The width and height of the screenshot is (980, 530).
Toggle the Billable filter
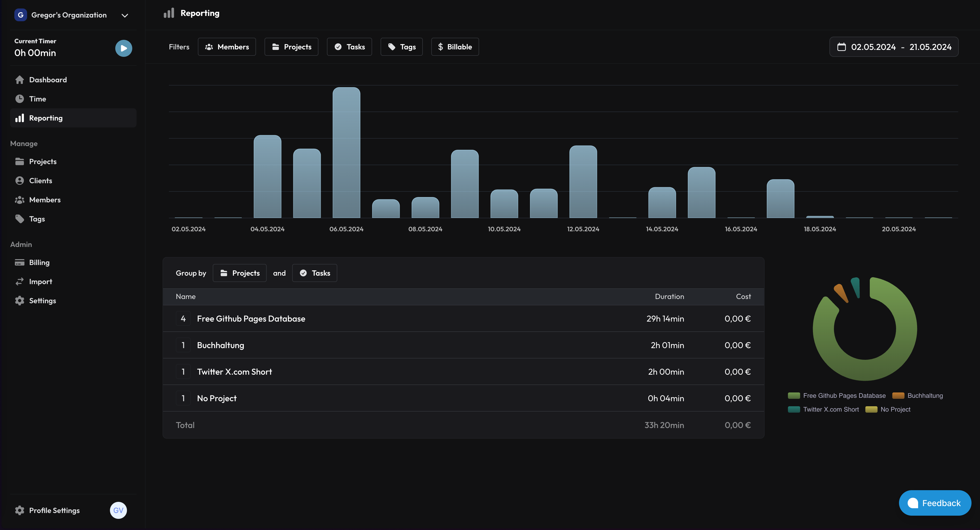[455, 47]
